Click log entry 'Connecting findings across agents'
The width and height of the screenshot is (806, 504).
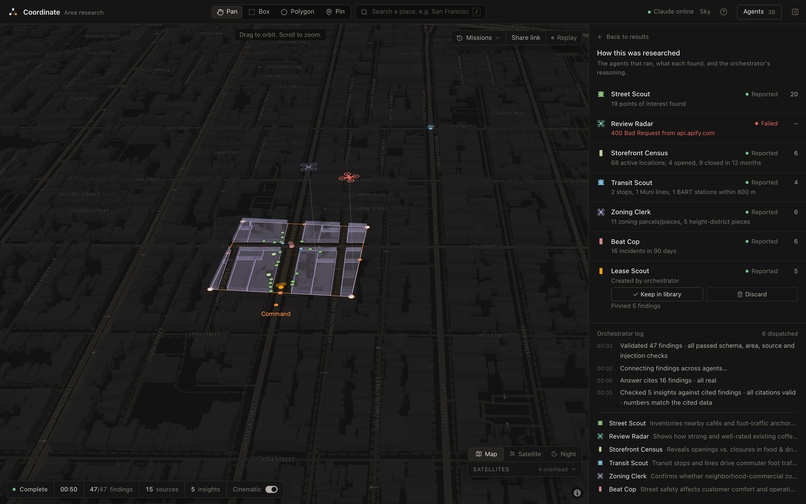(x=673, y=368)
